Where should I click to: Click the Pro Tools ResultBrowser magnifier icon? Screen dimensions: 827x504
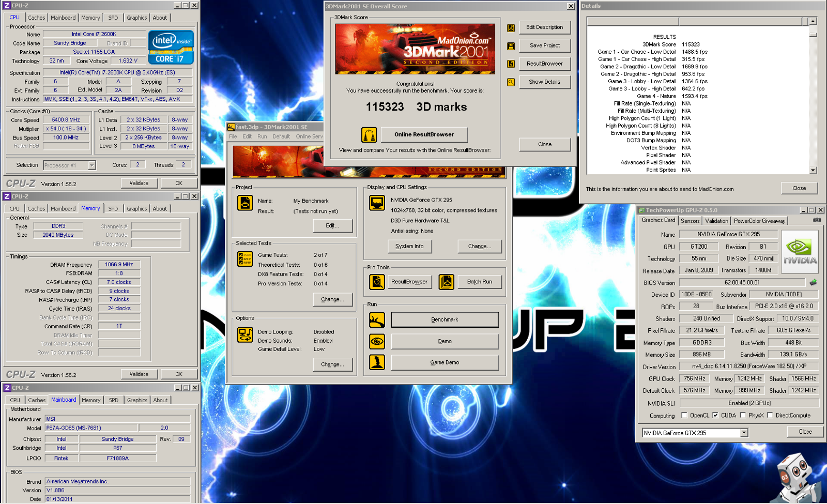coord(377,282)
